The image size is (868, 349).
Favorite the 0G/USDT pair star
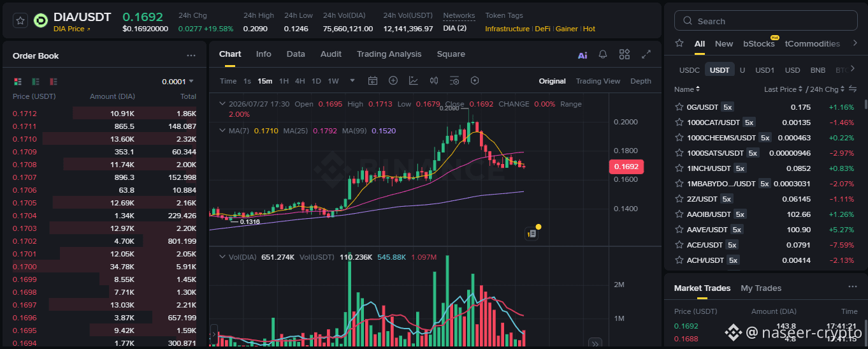coord(679,107)
